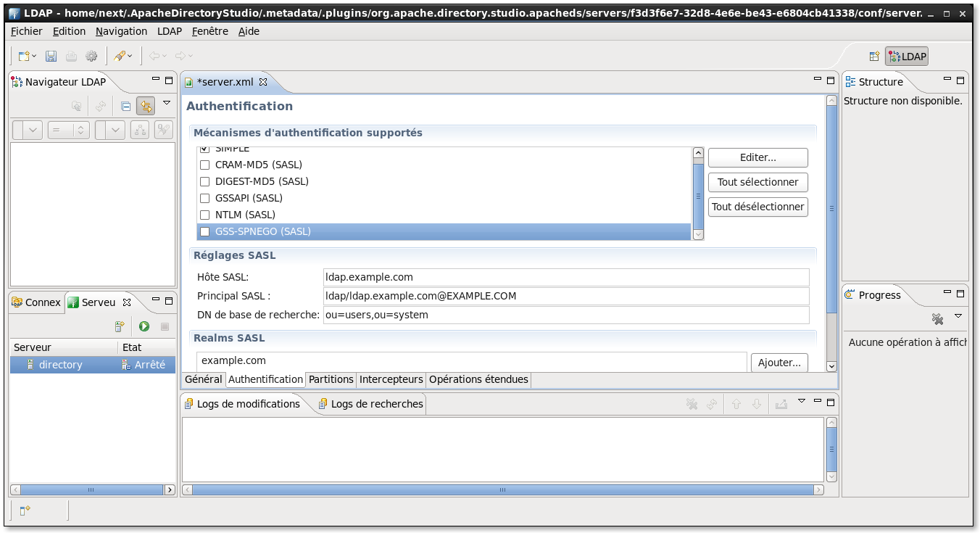Open the dropdown arrow beside the LDAP search icon
Viewport: 980px width, 533px height.
[130, 56]
